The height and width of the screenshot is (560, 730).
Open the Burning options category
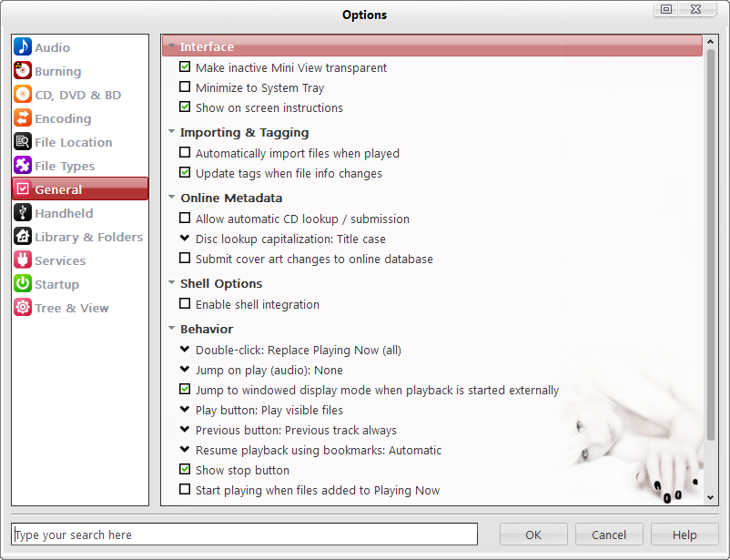coord(58,71)
